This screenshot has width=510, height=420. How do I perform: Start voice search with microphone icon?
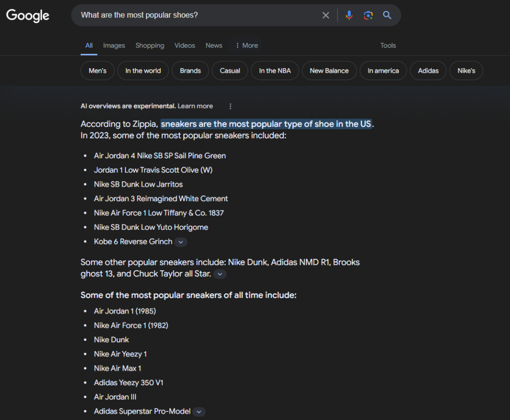coord(349,15)
